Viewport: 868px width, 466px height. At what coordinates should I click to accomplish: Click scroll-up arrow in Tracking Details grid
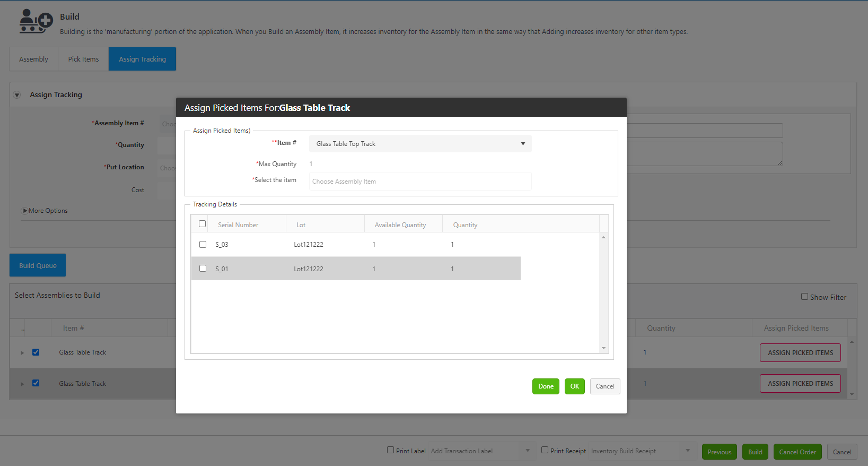click(603, 237)
